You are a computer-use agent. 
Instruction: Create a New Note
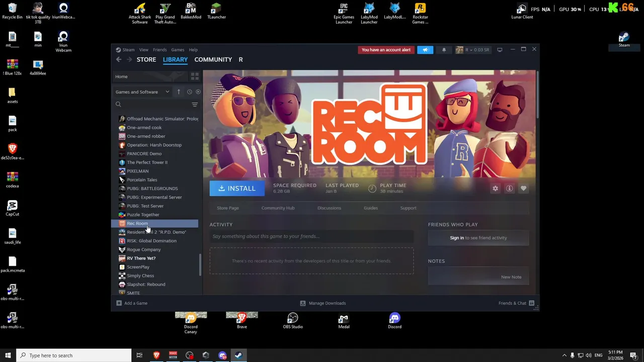(x=511, y=277)
